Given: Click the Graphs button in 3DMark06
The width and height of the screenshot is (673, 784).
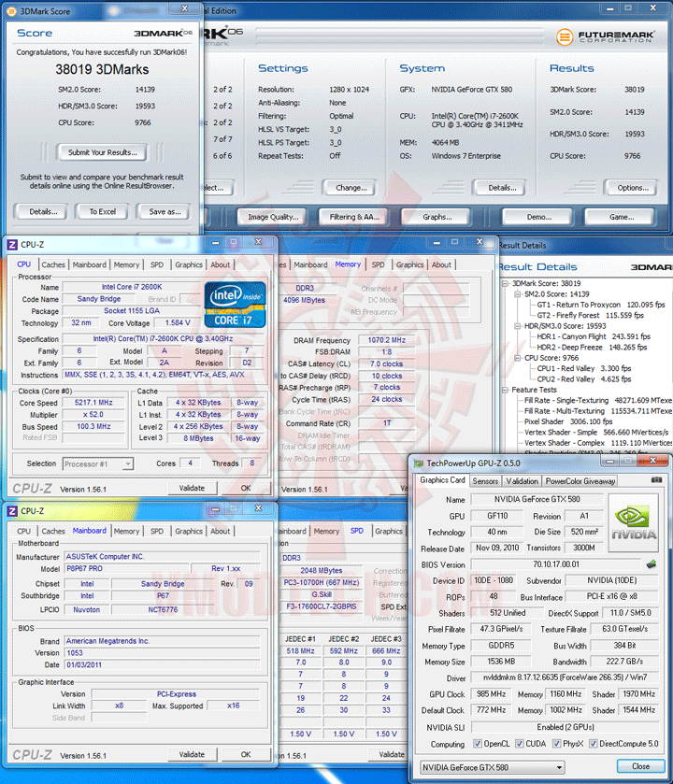Looking at the screenshot, I should pos(437,217).
